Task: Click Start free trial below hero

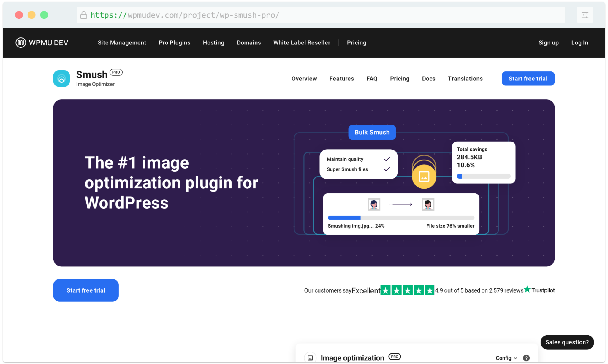Action: (x=86, y=290)
